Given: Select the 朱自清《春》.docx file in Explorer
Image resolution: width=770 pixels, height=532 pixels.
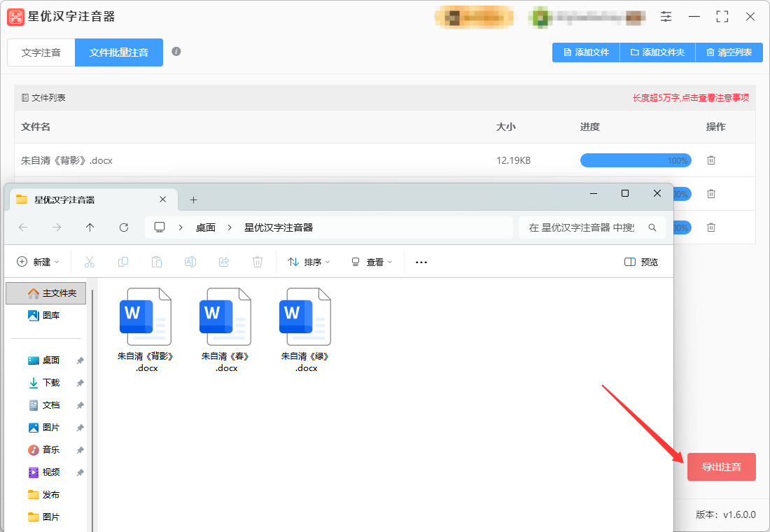Looking at the screenshot, I should [225, 330].
